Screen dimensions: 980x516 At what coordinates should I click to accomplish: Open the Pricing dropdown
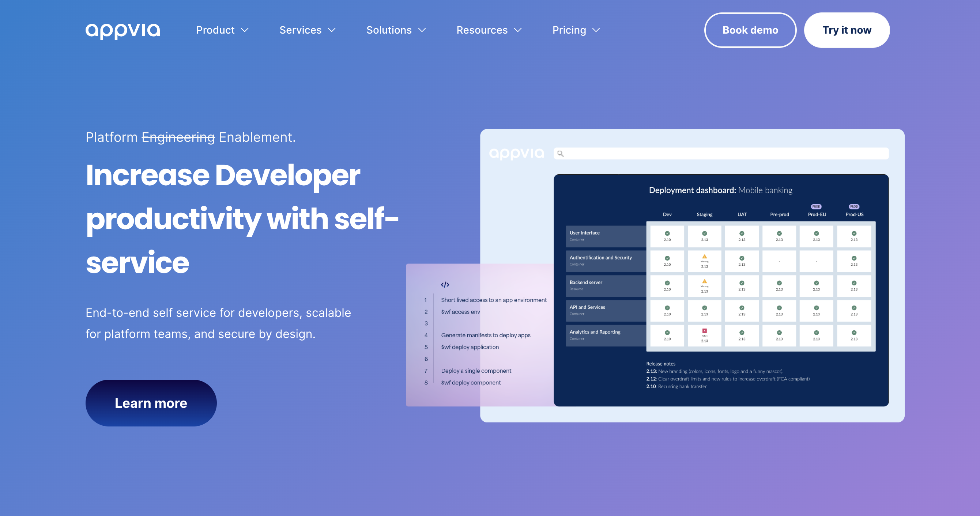(576, 30)
